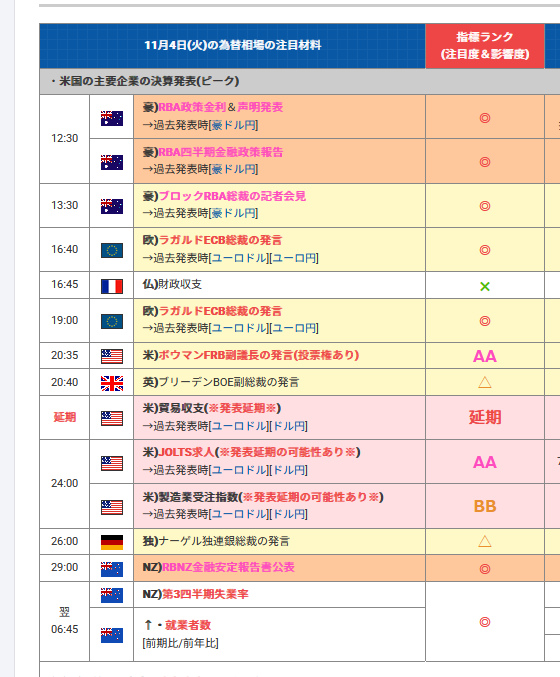Open 豪ドル円 link in 13:30 row

[x=234, y=213]
